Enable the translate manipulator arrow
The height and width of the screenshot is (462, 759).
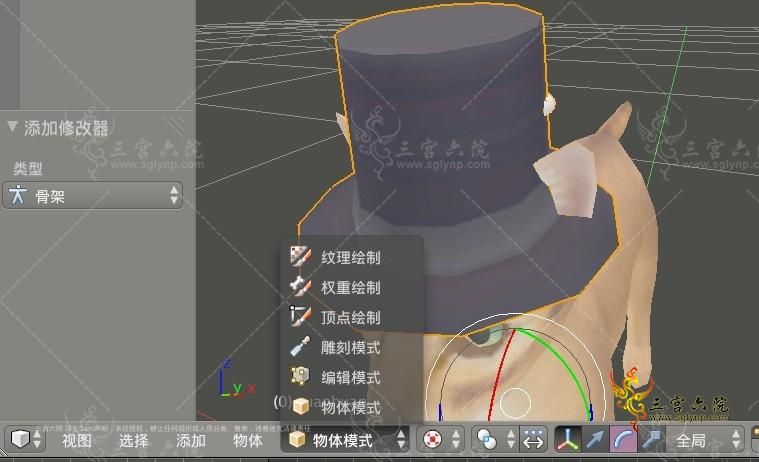(595, 440)
